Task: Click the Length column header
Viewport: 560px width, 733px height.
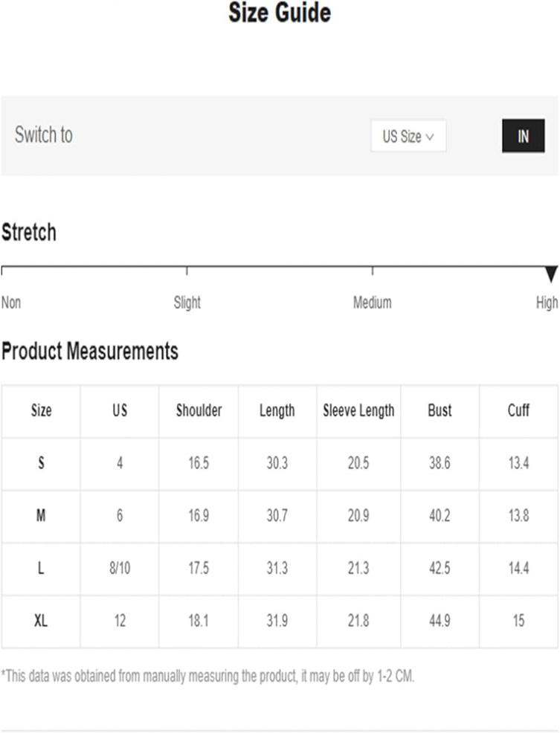Action: click(x=277, y=410)
